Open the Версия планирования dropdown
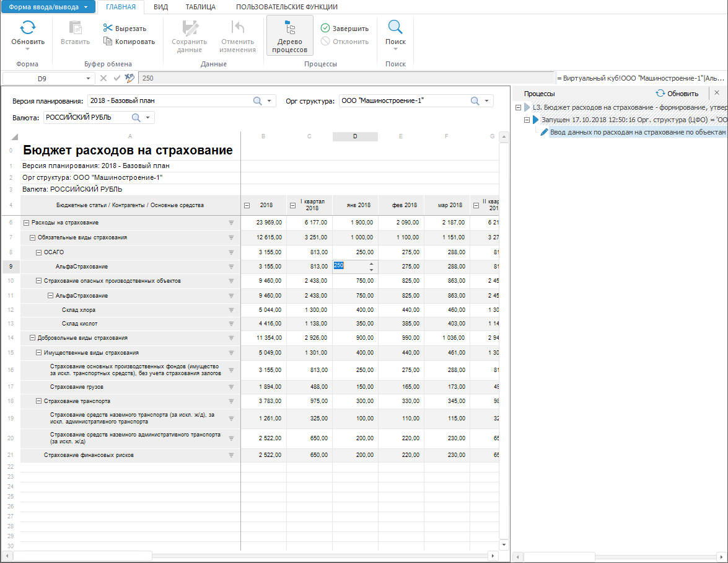This screenshot has width=728, height=563. click(x=270, y=101)
